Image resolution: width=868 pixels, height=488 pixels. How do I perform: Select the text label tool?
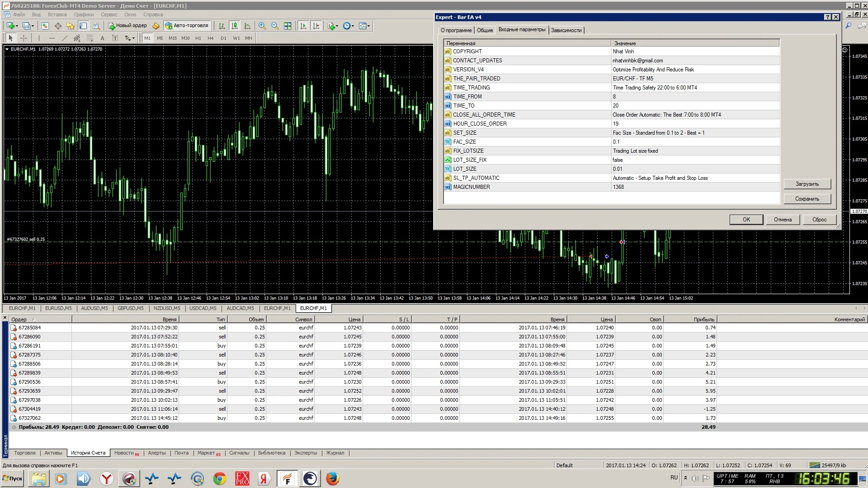click(115, 38)
